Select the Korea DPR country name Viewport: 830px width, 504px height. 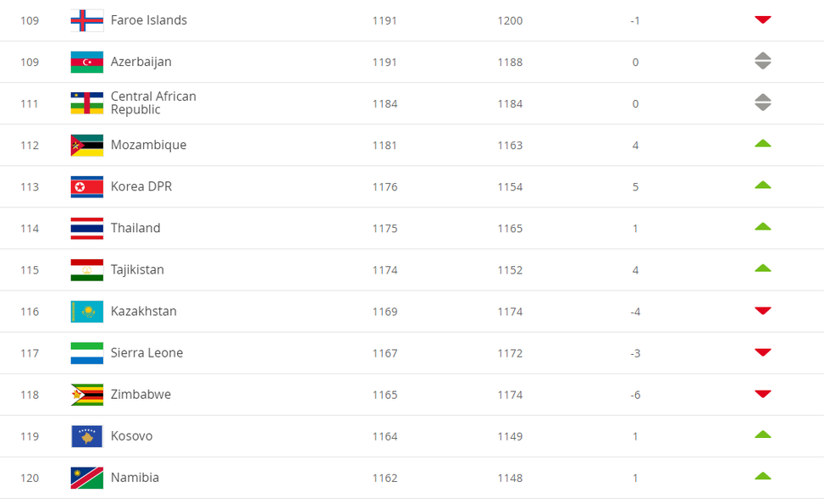click(x=141, y=186)
